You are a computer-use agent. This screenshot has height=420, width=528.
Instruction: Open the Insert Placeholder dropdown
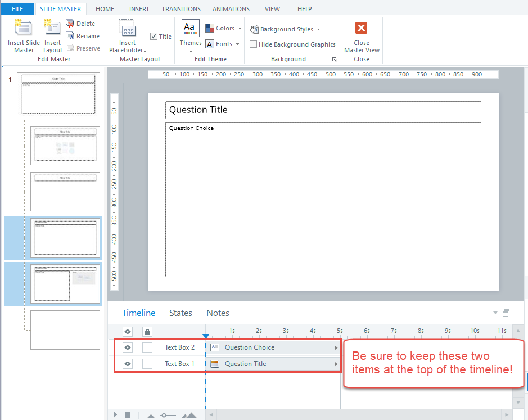point(127,36)
